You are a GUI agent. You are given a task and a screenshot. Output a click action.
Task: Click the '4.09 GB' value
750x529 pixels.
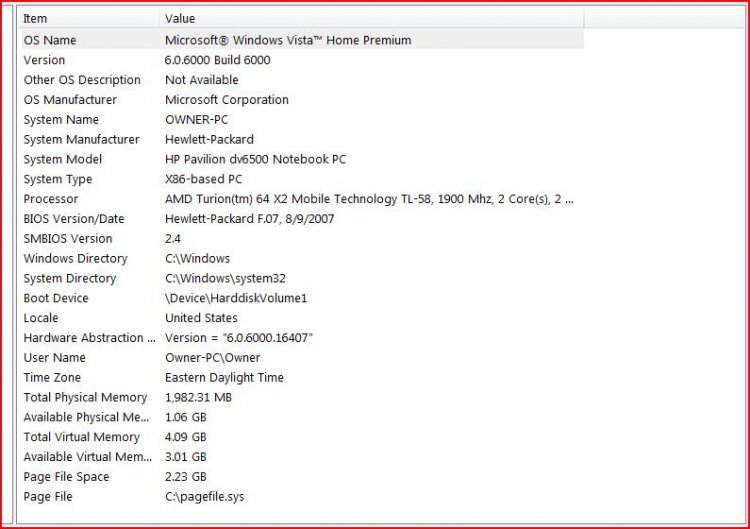point(186,437)
